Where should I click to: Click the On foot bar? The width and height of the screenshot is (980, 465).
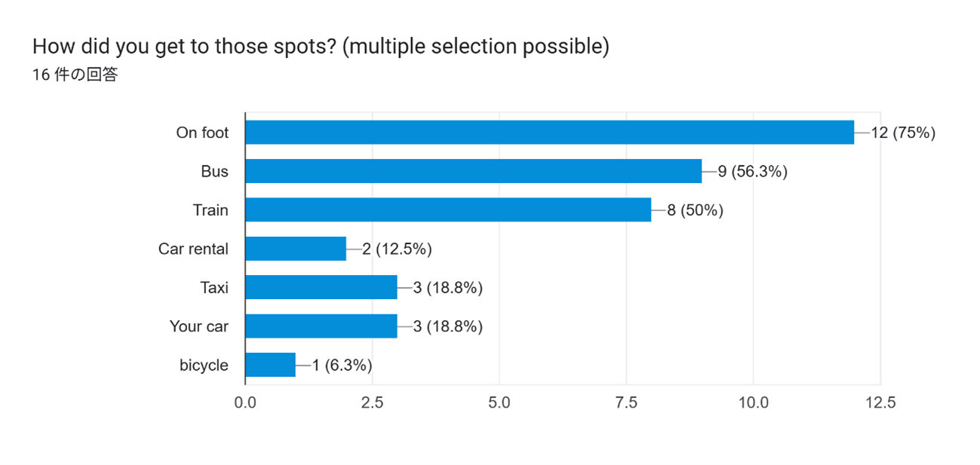[x=549, y=133]
